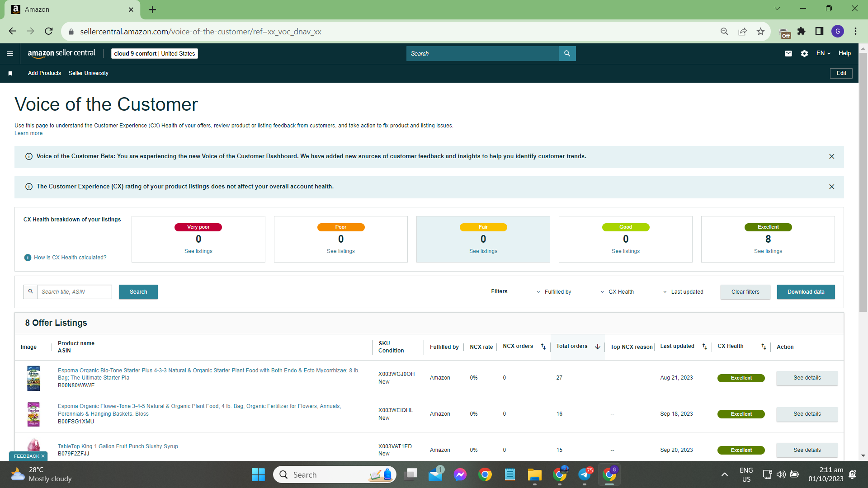868x488 pixels.
Task: Open the Chrome extensions puzzle icon
Action: pos(801,31)
